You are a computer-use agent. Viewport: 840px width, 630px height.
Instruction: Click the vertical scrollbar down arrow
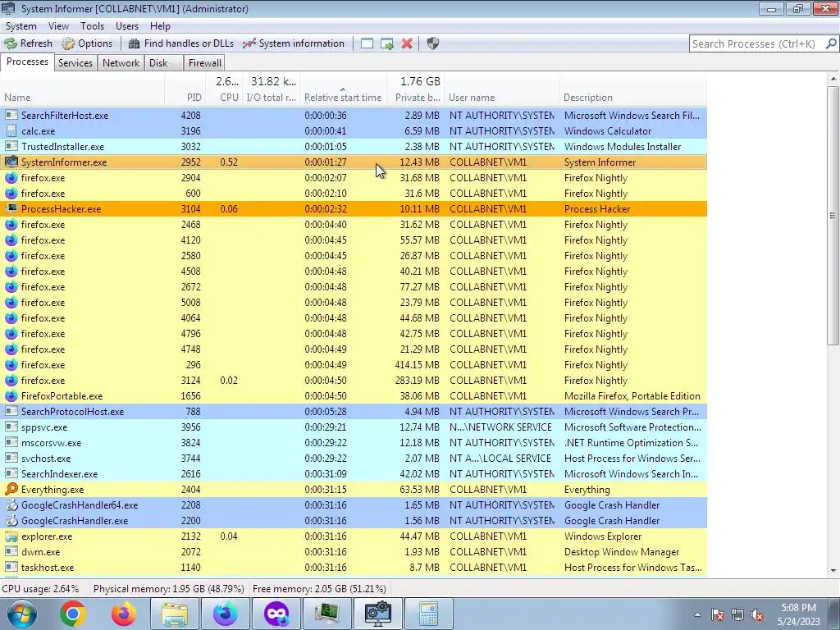click(x=833, y=571)
